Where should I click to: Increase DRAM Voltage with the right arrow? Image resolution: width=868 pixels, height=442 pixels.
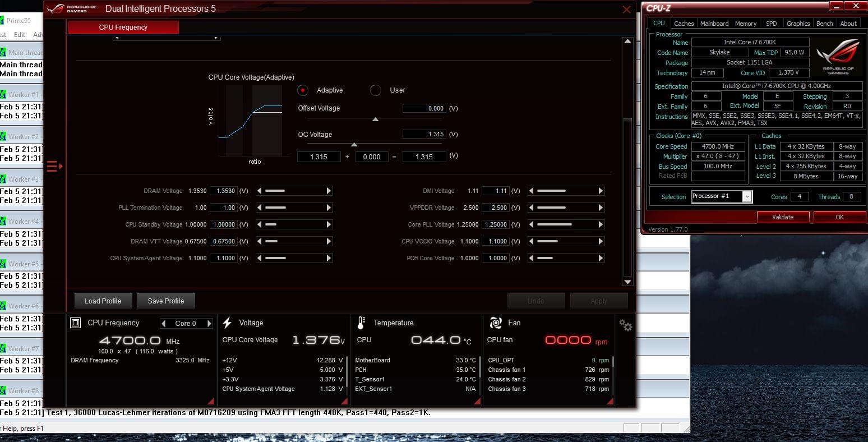point(329,191)
